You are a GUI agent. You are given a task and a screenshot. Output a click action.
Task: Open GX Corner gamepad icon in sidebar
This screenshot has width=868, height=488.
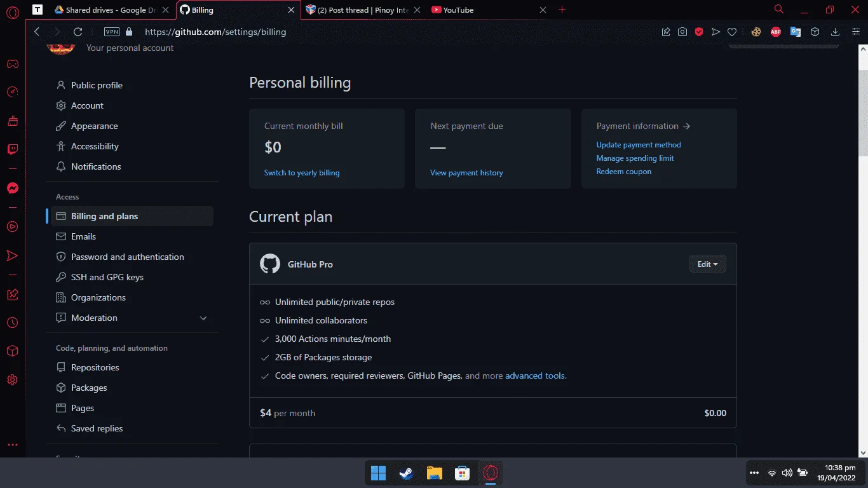point(12,64)
